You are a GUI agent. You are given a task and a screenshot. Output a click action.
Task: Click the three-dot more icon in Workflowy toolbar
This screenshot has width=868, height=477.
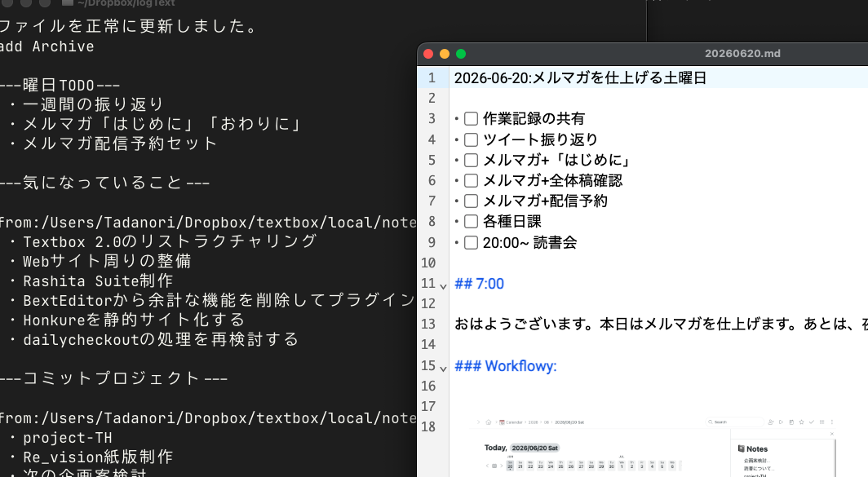click(832, 422)
